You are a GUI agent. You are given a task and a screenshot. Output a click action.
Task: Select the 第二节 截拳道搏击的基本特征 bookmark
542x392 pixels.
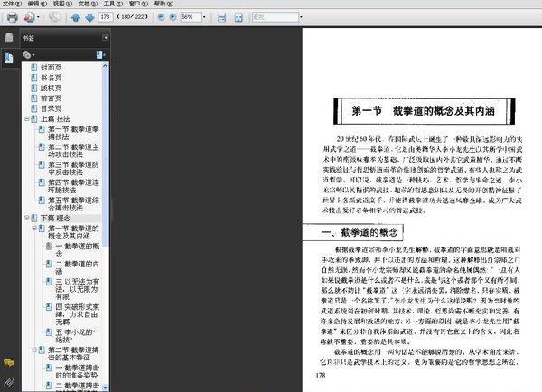(73, 353)
